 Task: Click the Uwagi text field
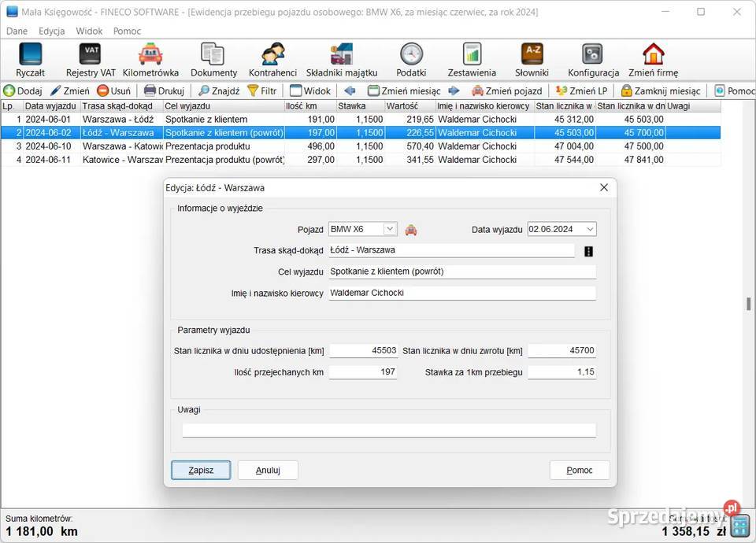tap(389, 430)
